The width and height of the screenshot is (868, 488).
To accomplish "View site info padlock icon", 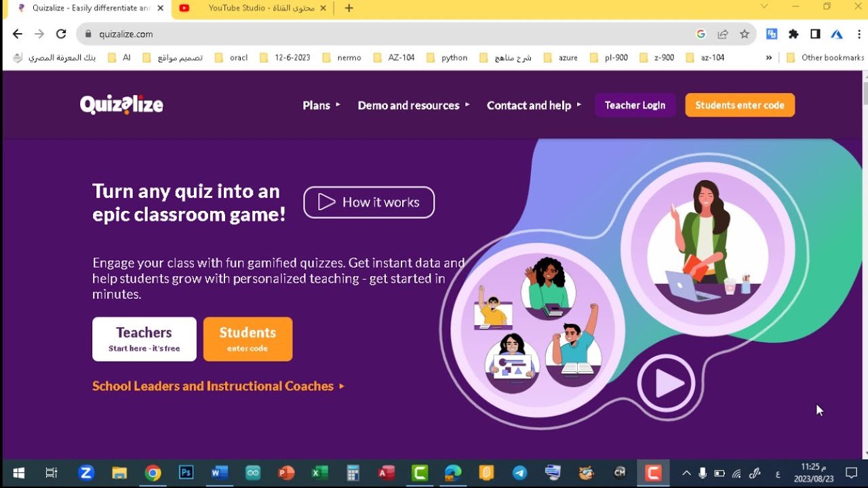I will pos(87,34).
